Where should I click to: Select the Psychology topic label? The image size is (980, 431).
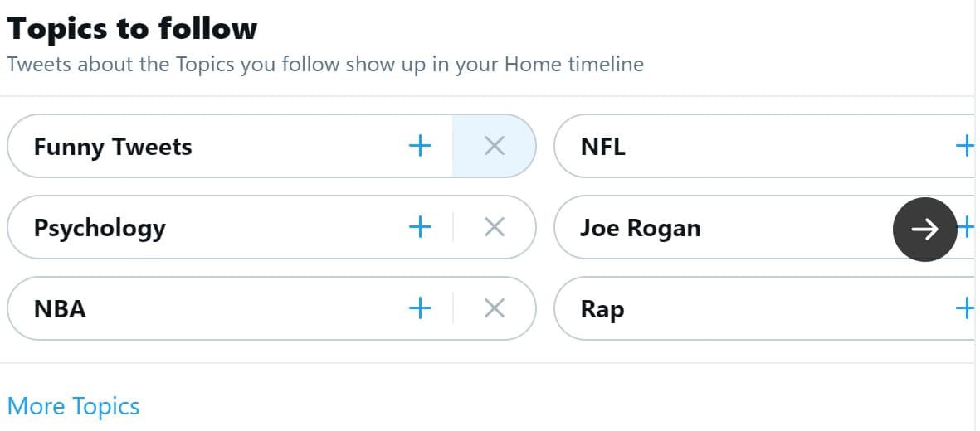[100, 227]
